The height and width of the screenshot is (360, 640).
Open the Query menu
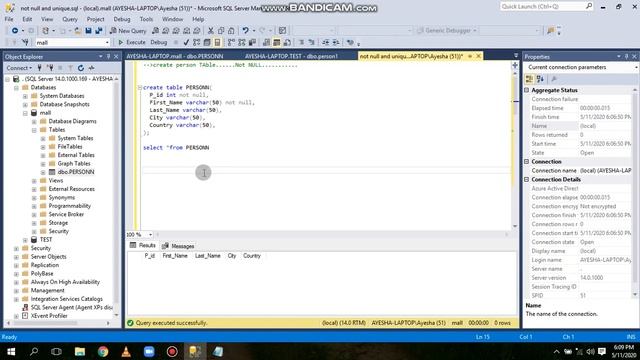click(70, 19)
